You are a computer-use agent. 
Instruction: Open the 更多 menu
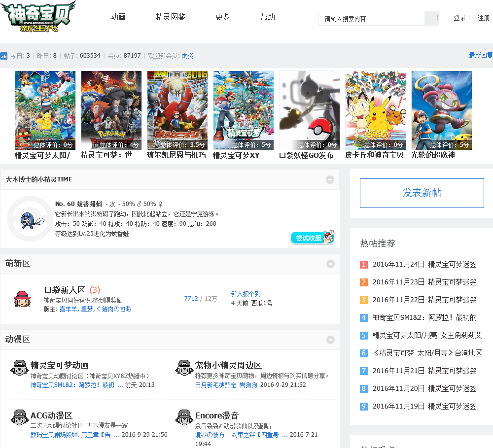[x=223, y=17]
